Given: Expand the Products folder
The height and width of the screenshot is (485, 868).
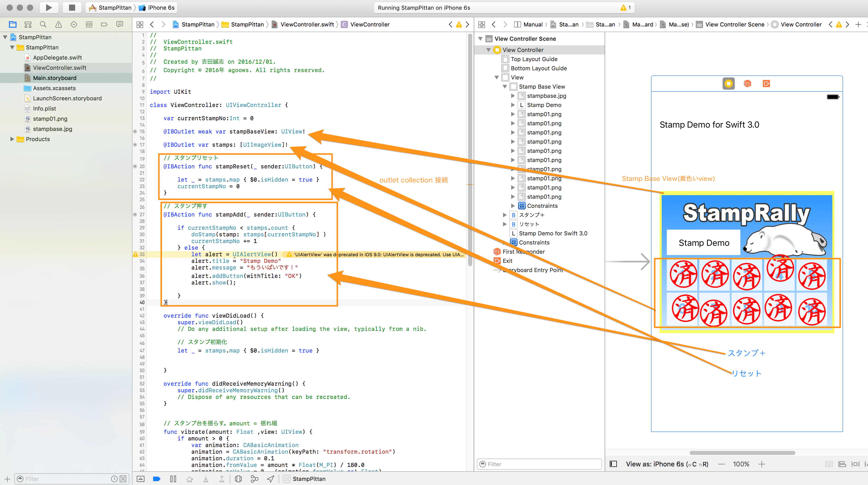Looking at the screenshot, I should click(12, 139).
